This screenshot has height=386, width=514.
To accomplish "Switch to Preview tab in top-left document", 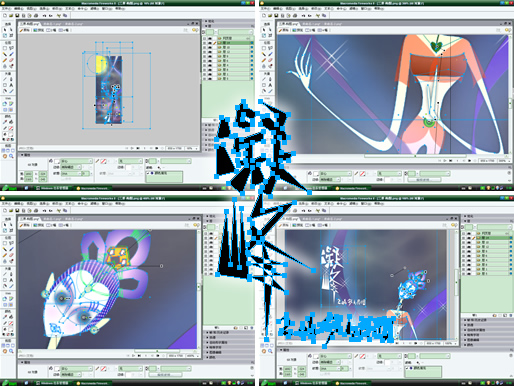I will tap(39, 30).
